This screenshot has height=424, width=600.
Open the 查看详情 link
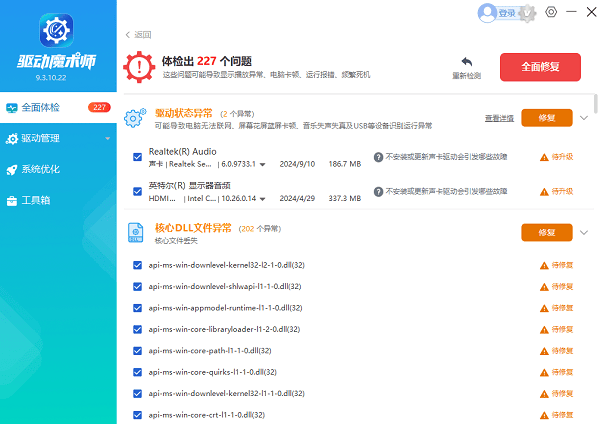(x=499, y=118)
